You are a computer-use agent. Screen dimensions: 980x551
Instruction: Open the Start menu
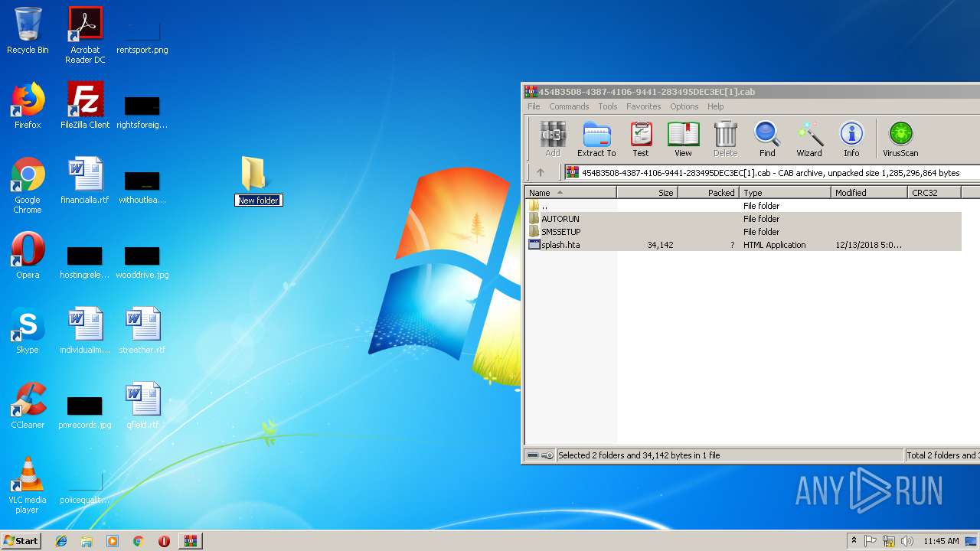(21, 540)
